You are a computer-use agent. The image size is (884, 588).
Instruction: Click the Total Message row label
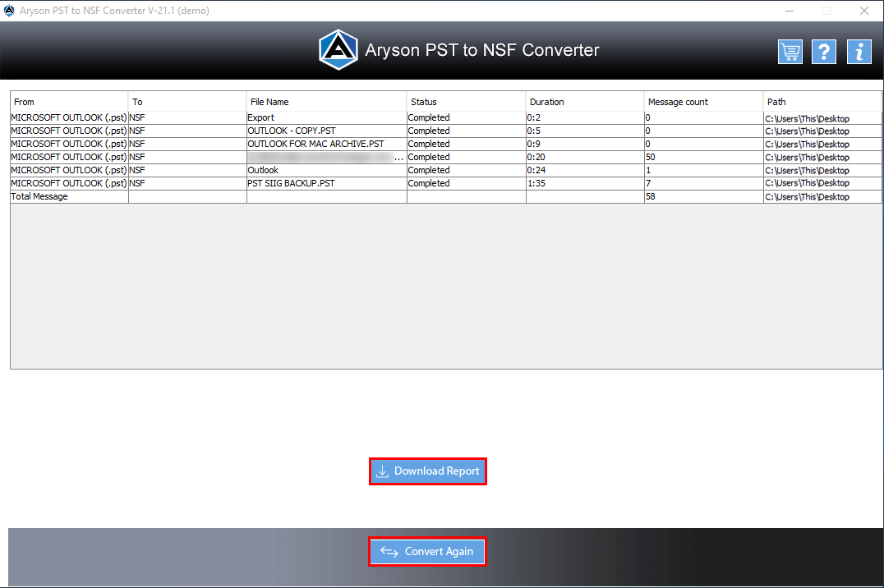(x=69, y=197)
